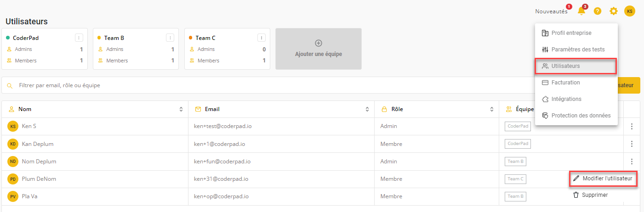Sort the table by Nom column
Screen dimensions: 644x212
181,109
